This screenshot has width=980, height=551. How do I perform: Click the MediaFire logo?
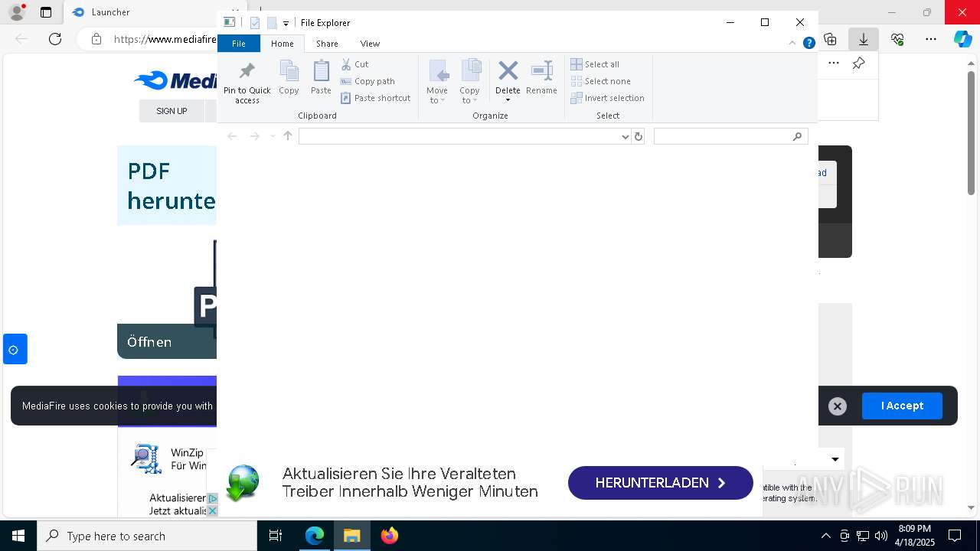tap(175, 80)
